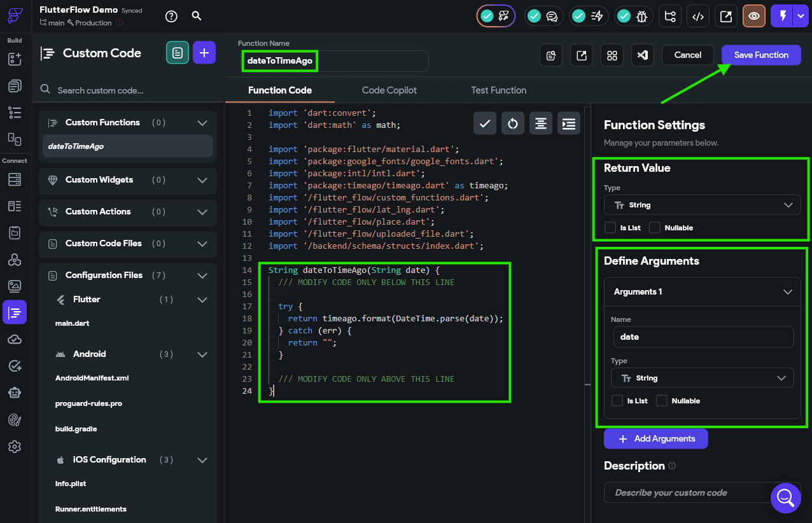
Task: Open argument Type String dropdown
Action: (x=702, y=378)
